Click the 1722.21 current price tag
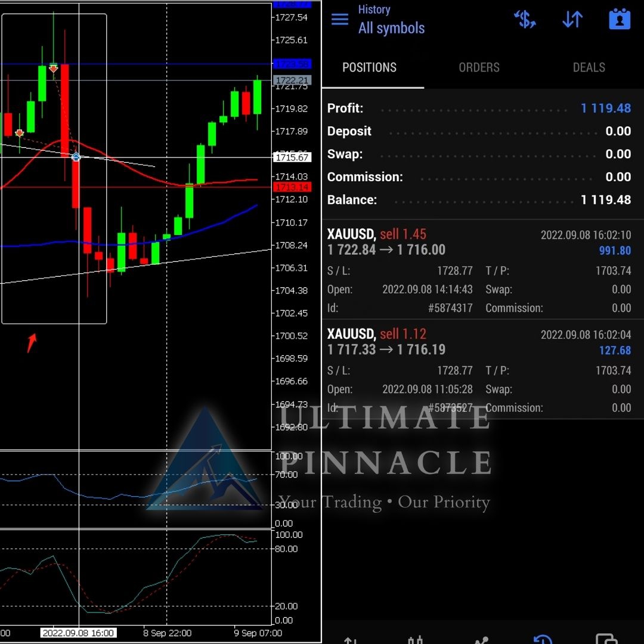The height and width of the screenshot is (644, 644). coord(292,80)
